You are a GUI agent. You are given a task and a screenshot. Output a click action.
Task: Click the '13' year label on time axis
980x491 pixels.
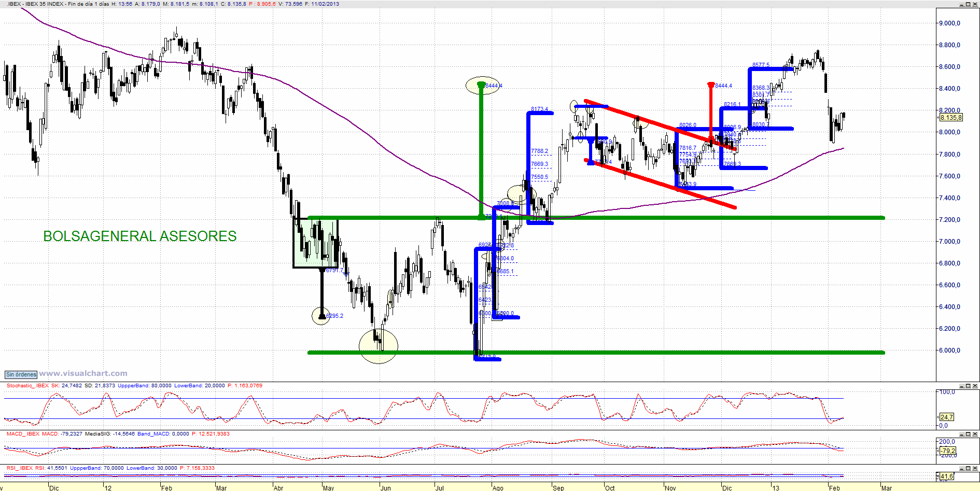(776, 488)
